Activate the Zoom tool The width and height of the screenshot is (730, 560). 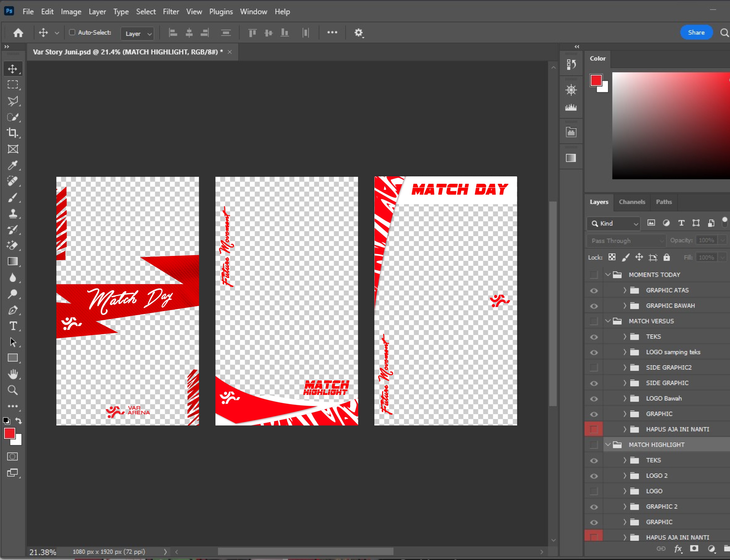[x=13, y=390]
